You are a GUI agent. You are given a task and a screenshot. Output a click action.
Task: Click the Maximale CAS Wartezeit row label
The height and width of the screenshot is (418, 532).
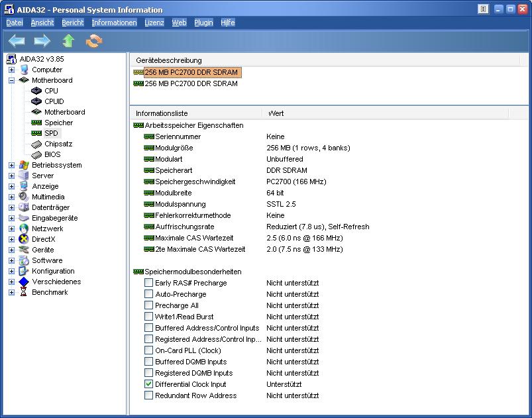(x=194, y=238)
